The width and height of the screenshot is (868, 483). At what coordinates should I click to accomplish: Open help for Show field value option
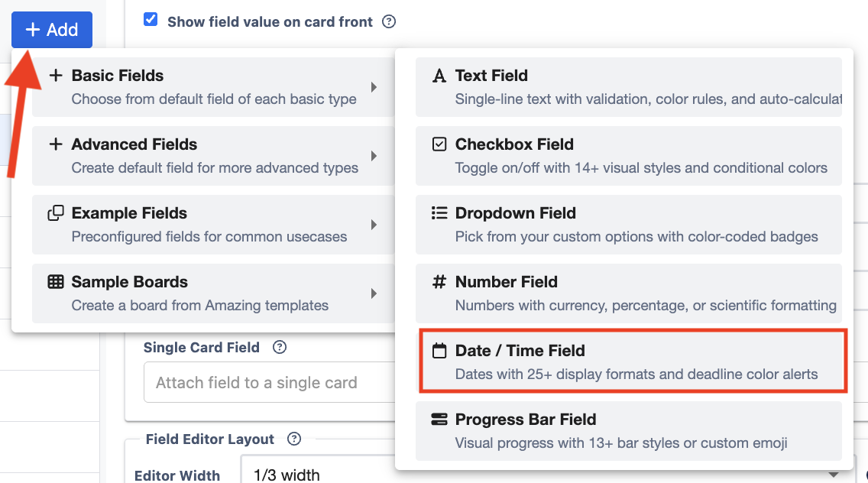(x=389, y=21)
